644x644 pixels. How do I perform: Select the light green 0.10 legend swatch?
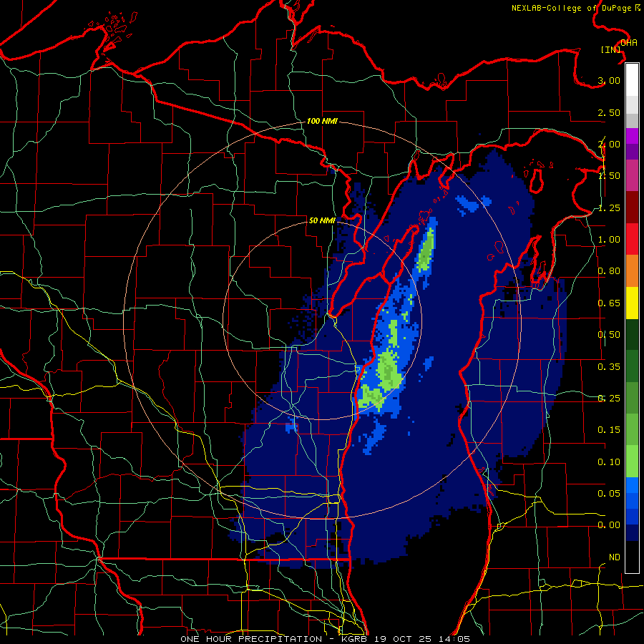632,462
